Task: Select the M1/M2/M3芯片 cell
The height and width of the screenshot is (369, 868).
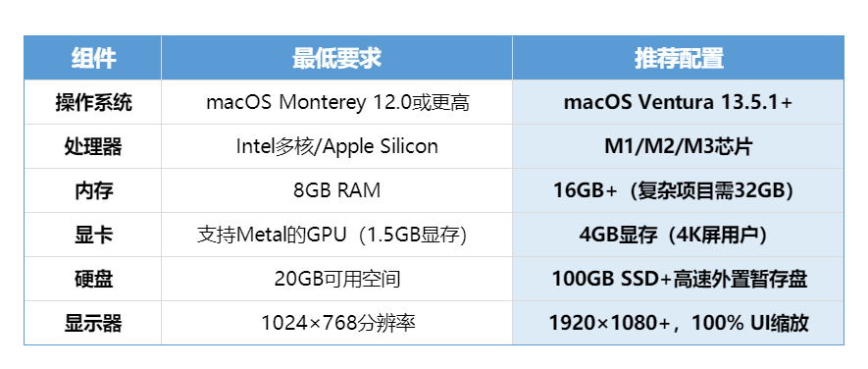Action: pos(678,146)
